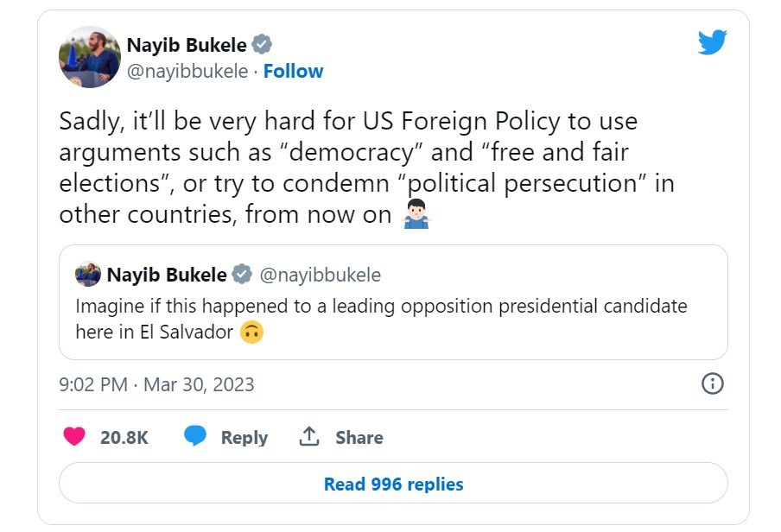Image resolution: width=781 pixels, height=532 pixels.
Task: Click the Share label
Action: coord(359,437)
